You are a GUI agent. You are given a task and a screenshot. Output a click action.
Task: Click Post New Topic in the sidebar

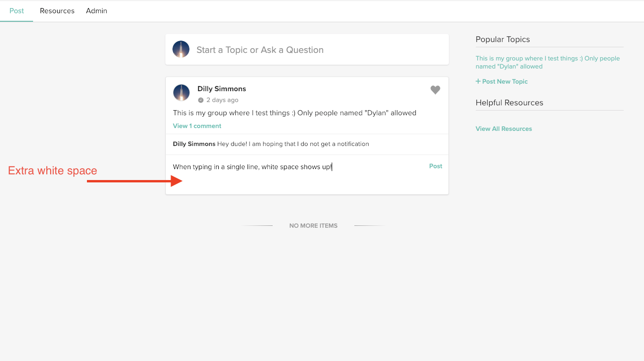(502, 81)
